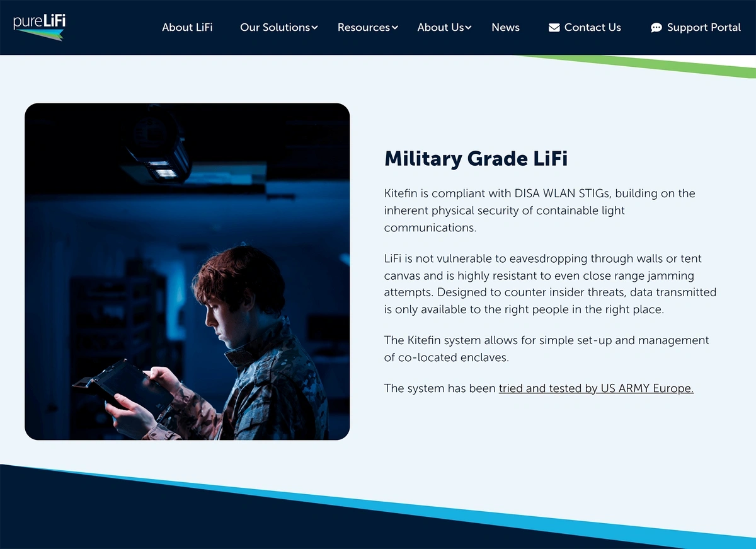Expand the About Us chevron
The image size is (756, 549).
coord(468,28)
